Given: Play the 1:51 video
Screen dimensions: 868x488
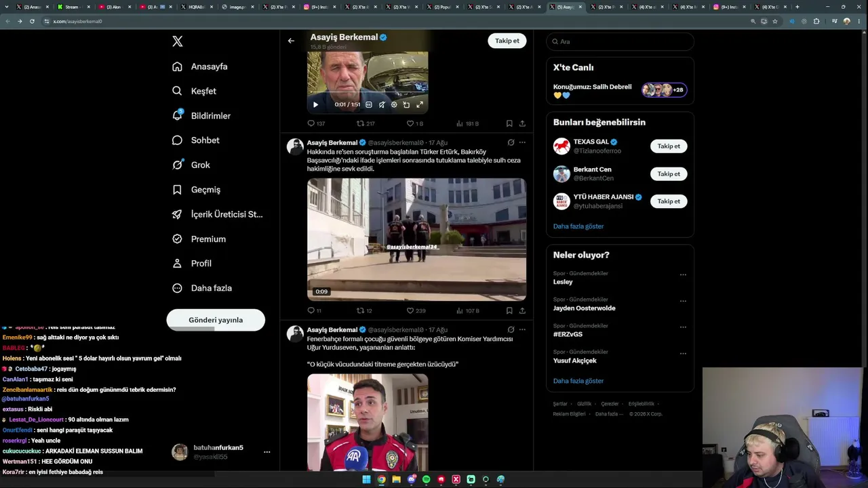Looking at the screenshot, I should pos(315,104).
